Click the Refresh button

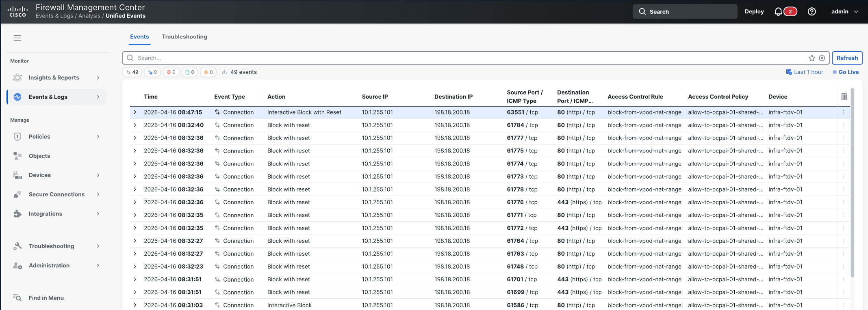pyautogui.click(x=847, y=58)
